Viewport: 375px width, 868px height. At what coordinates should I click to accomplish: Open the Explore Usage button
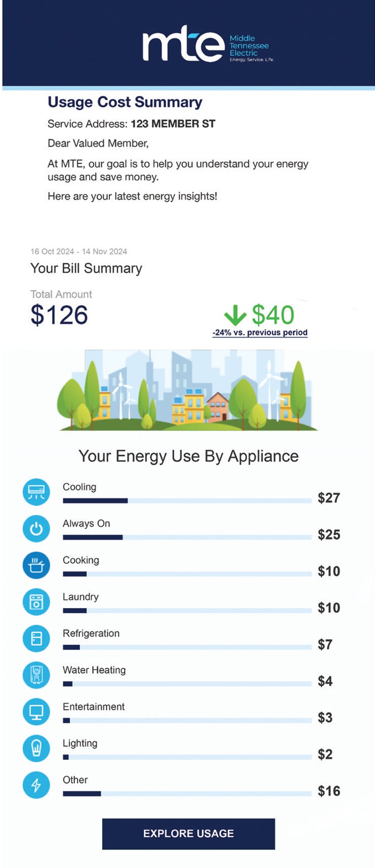point(188,834)
